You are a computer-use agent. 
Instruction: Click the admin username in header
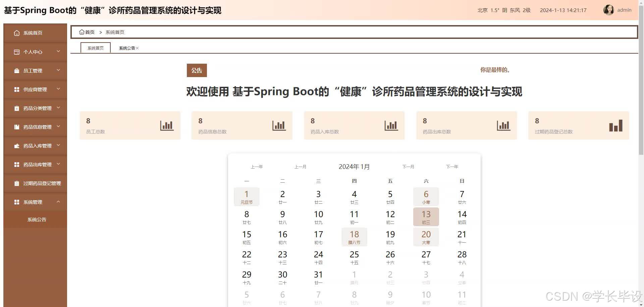[624, 10]
